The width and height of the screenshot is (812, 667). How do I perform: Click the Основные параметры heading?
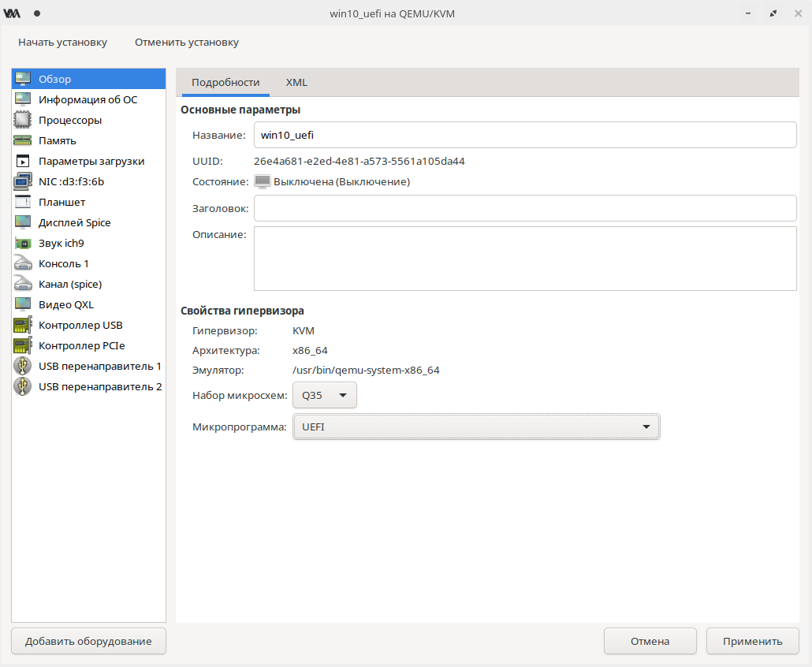coord(240,110)
